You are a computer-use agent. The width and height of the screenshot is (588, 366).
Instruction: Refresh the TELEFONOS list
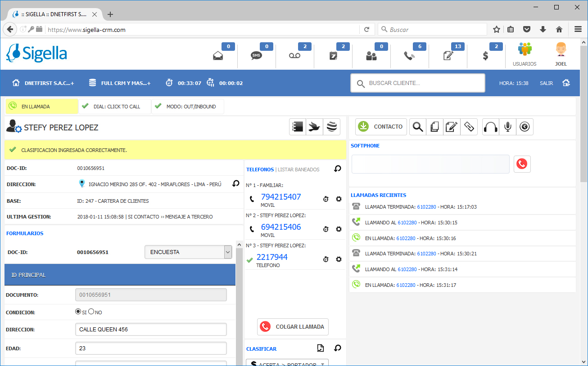[337, 169]
